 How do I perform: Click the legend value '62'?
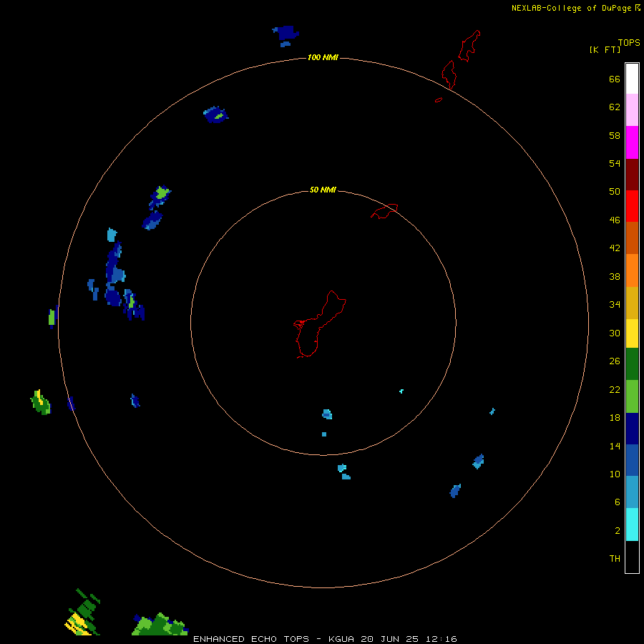615,107
